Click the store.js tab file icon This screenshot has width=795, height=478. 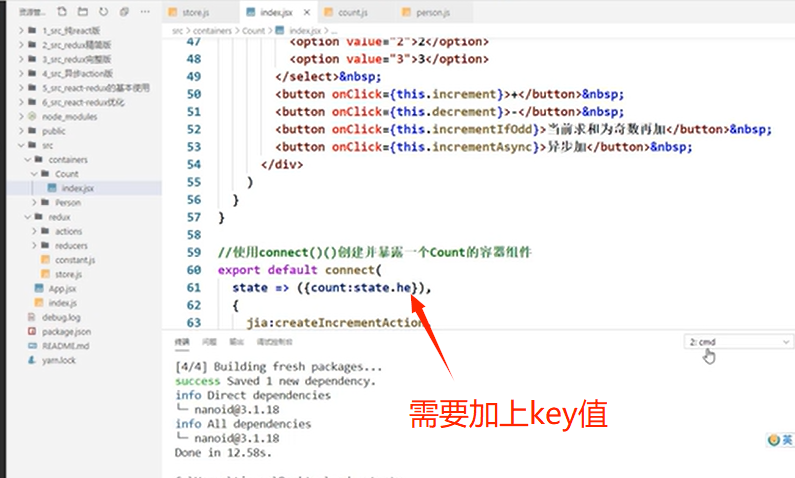coord(172,12)
